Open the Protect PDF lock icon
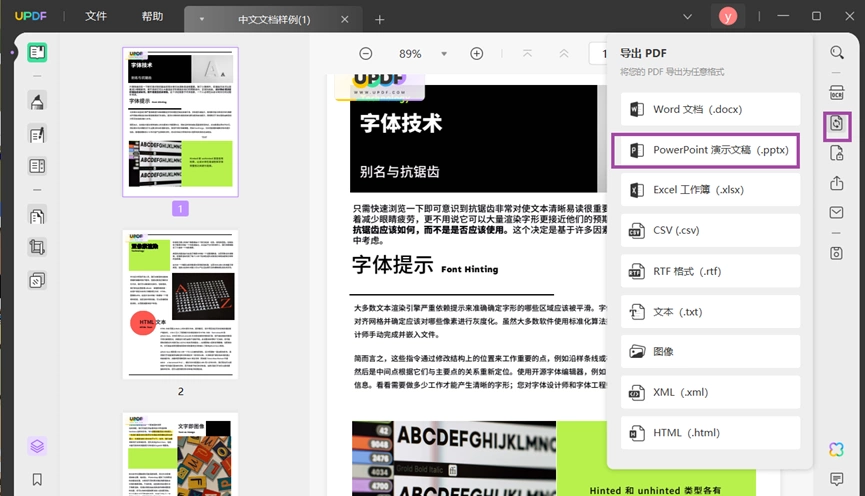 (836, 153)
